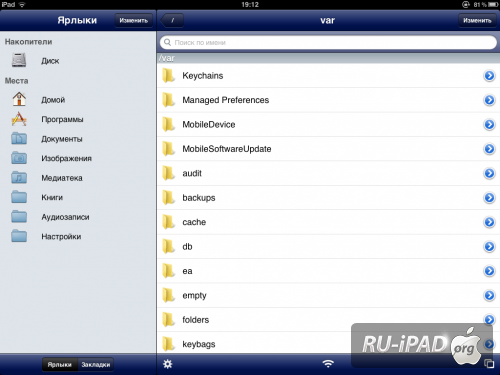Click the Managed Preferences folder icon
Viewport: 500px width, 375px height.
168,100
